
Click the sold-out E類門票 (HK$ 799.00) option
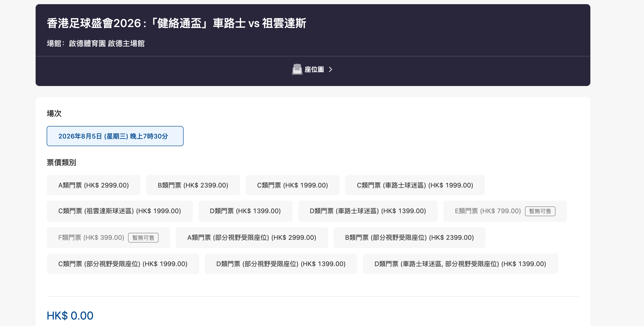click(x=505, y=211)
